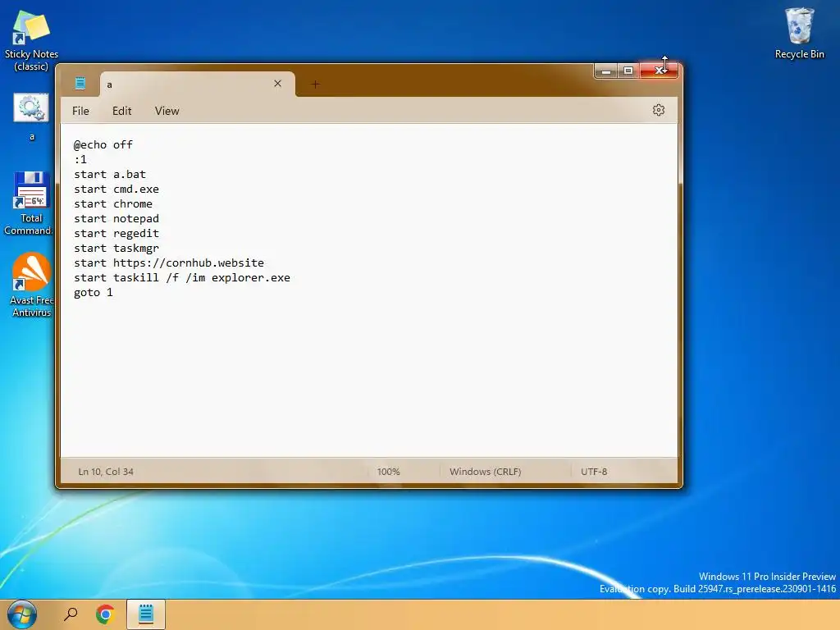
Task: Close the 'a' tab
Action: click(x=277, y=84)
